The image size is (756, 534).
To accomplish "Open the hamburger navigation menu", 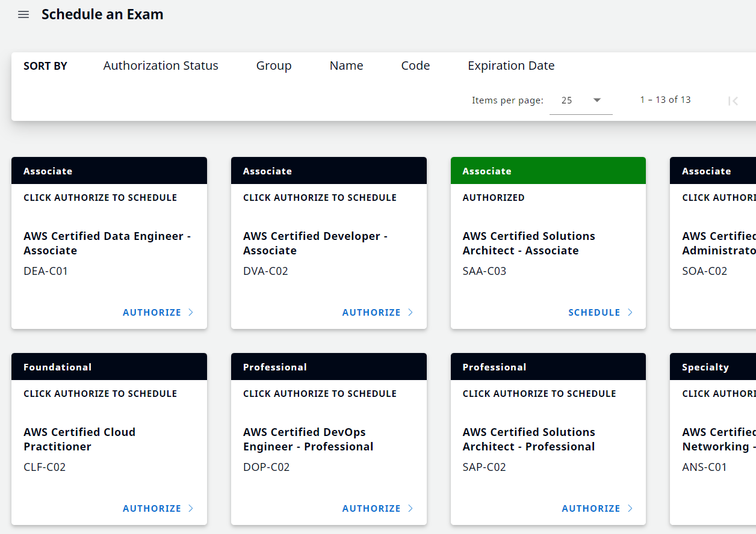I will point(23,14).
